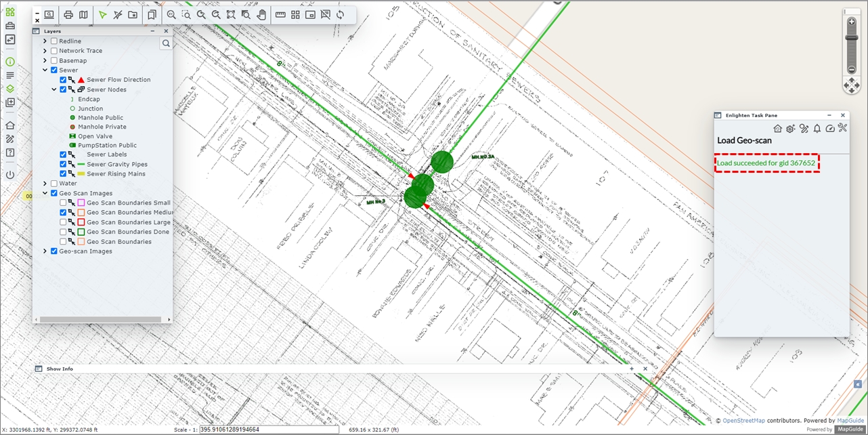Select the Sewer Gravity Pipes layer label
This screenshot has height=435, width=868.
coord(116,165)
